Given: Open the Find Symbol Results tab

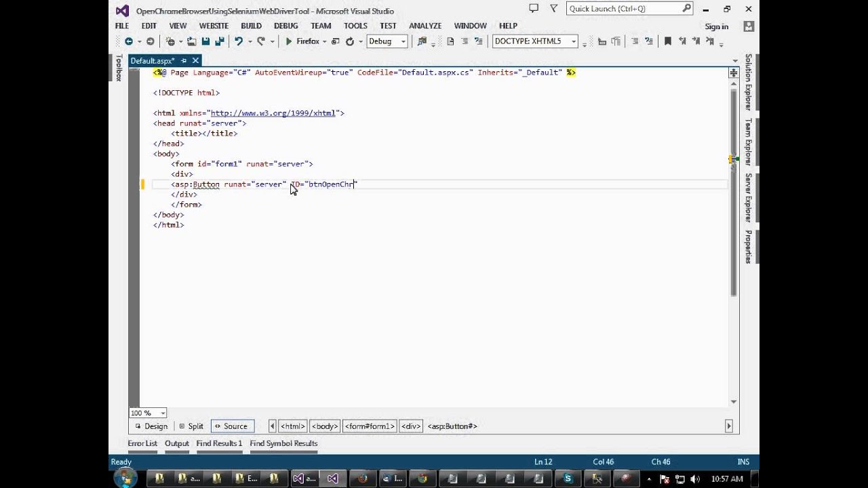Looking at the screenshot, I should 283,443.
